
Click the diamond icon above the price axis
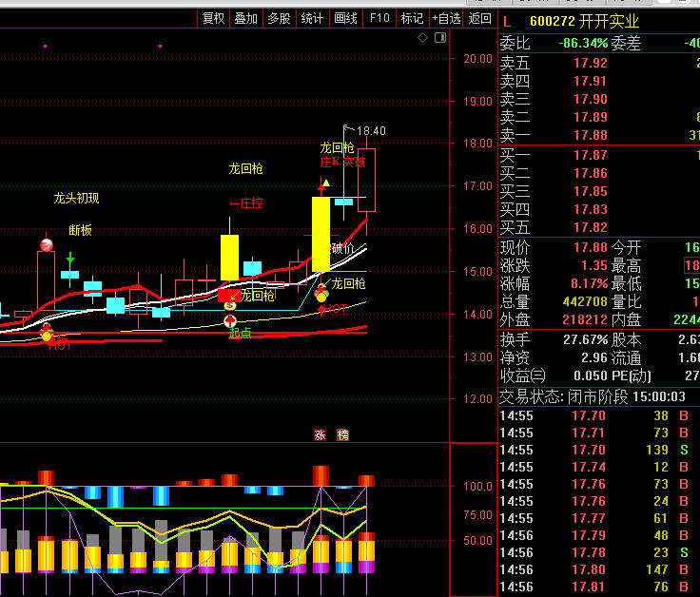424,39
